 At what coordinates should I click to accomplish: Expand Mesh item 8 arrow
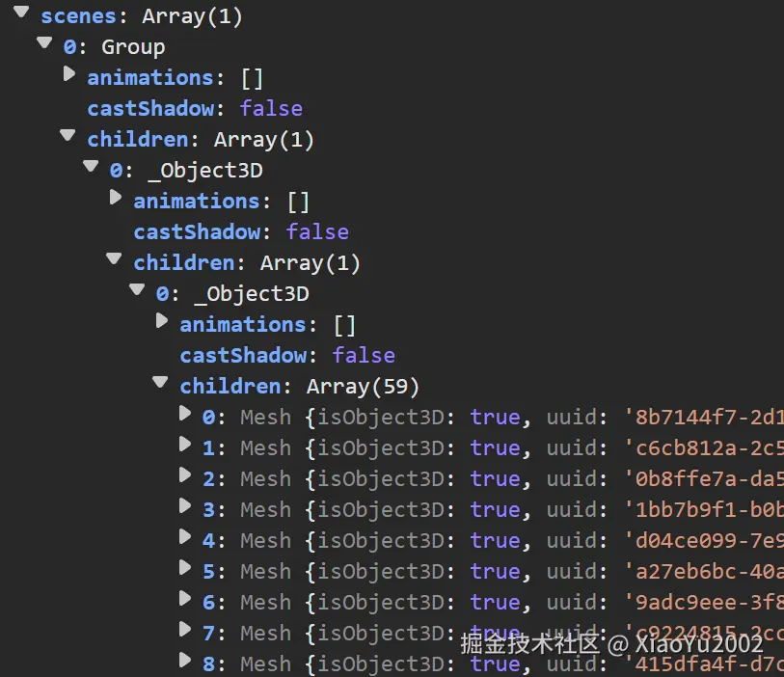(x=185, y=661)
